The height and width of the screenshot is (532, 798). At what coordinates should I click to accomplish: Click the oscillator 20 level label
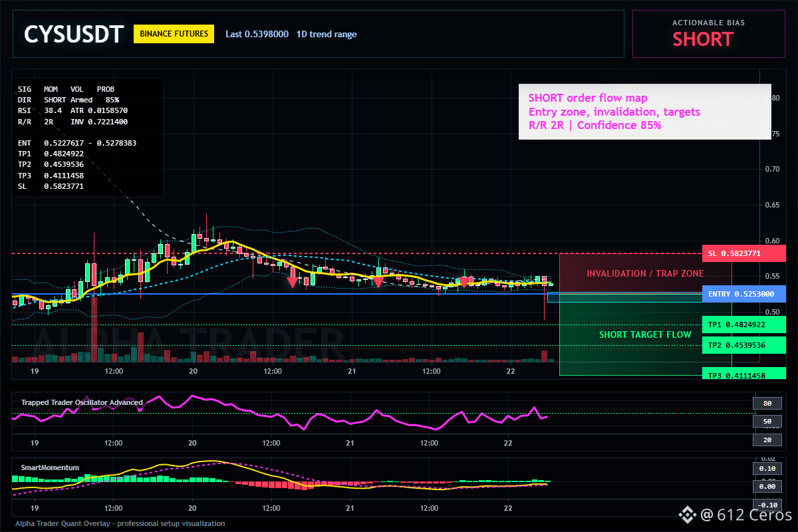tap(767, 440)
